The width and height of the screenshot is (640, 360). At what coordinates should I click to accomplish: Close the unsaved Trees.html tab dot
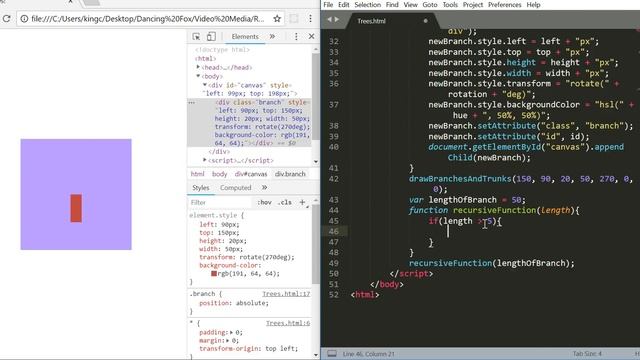[x=425, y=21]
